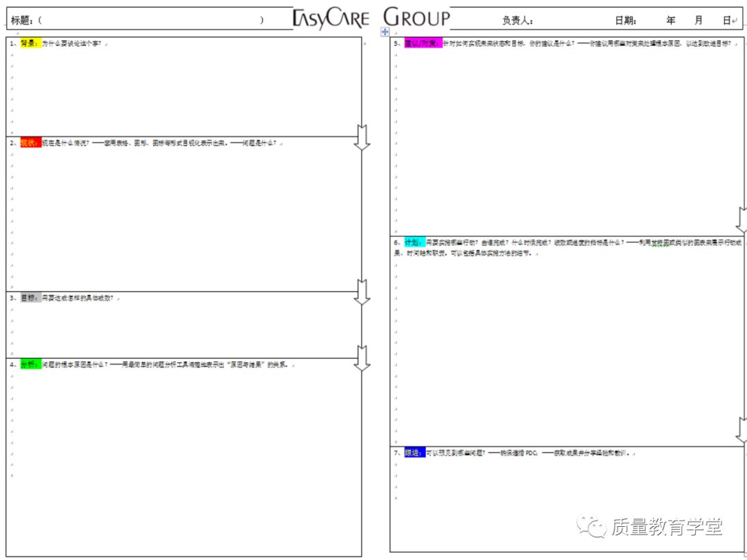
Task: Click the blue highlighted 跟进 label
Action: tap(414, 453)
